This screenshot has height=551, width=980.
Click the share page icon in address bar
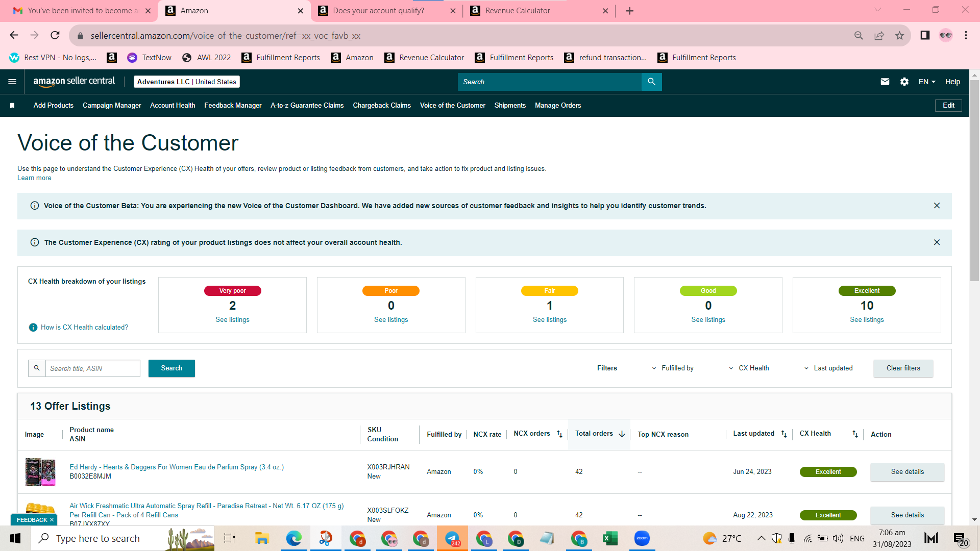point(879,35)
